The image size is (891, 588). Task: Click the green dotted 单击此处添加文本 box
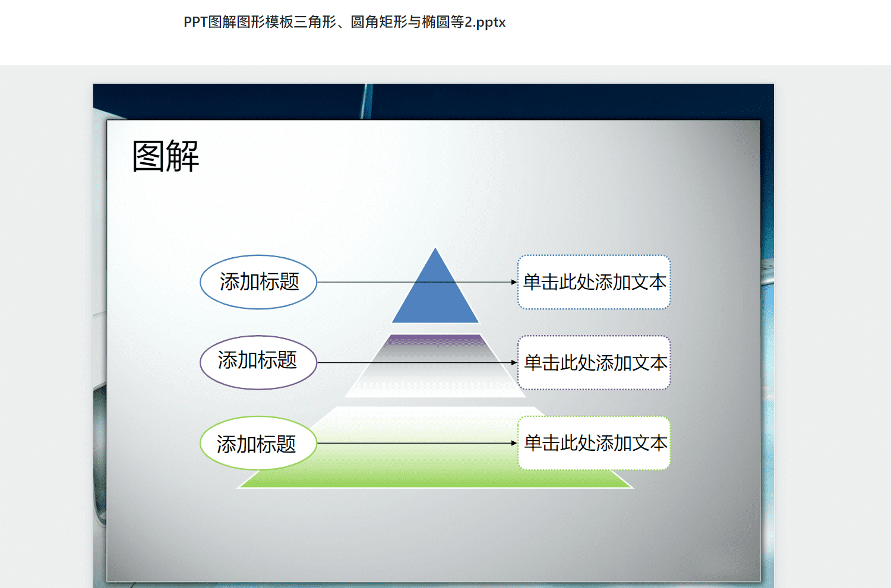[x=594, y=443]
